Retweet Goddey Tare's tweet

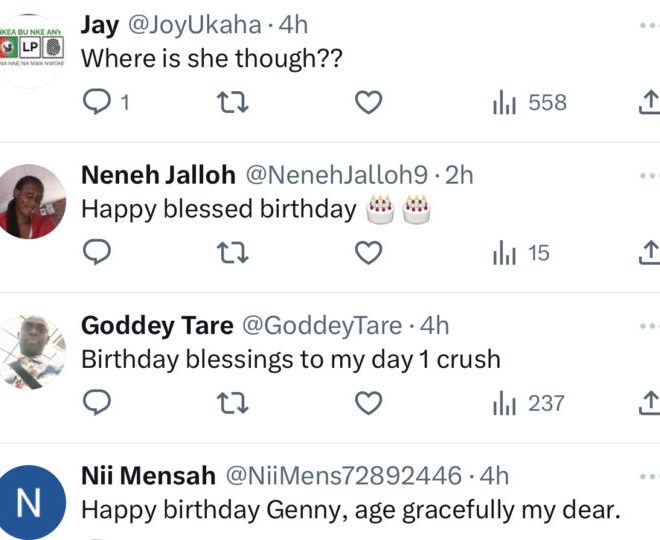tap(232, 403)
